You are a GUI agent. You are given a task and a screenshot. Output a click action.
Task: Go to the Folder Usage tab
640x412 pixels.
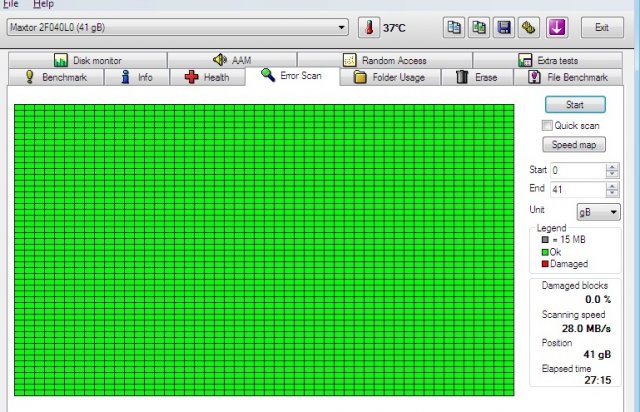(389, 77)
